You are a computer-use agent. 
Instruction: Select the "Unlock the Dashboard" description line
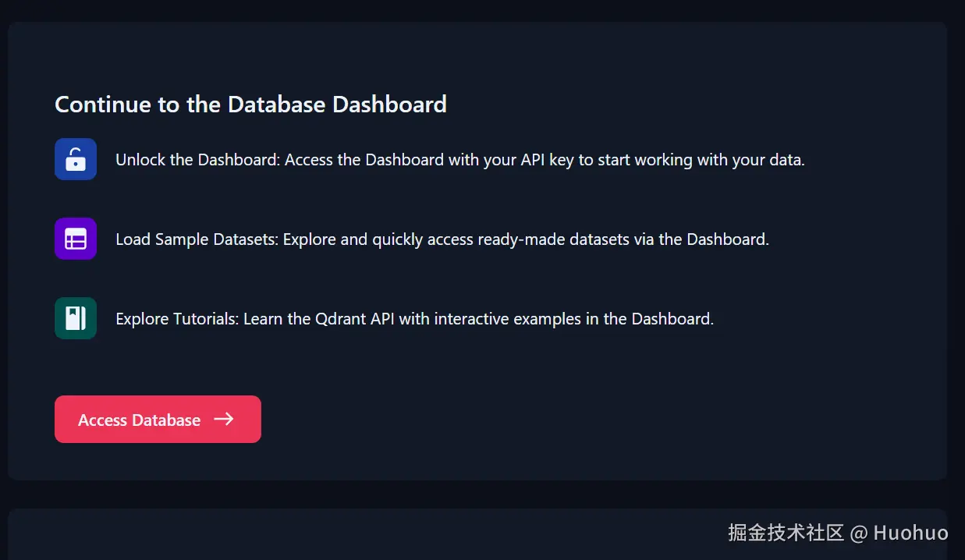coord(459,160)
